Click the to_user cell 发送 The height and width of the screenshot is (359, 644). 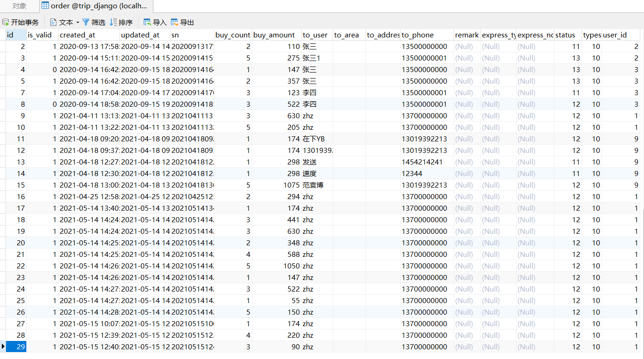point(317,162)
